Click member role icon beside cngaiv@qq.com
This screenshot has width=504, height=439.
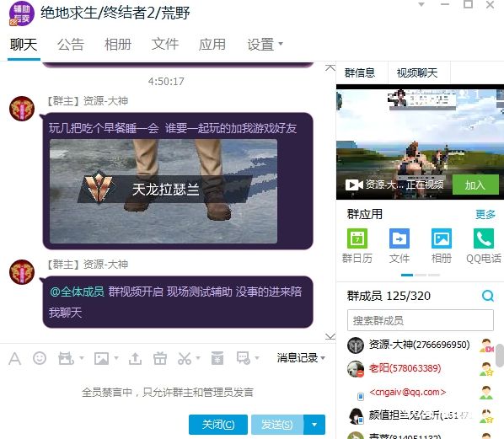tap(486, 393)
